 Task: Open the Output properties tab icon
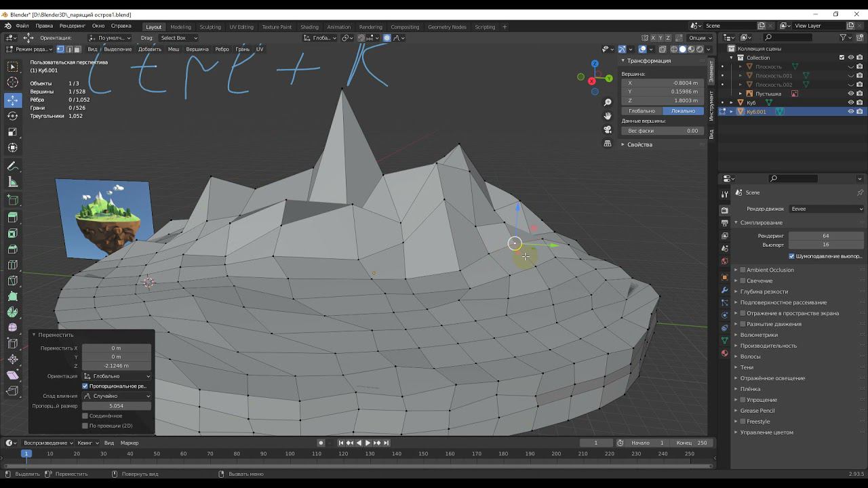tap(724, 223)
